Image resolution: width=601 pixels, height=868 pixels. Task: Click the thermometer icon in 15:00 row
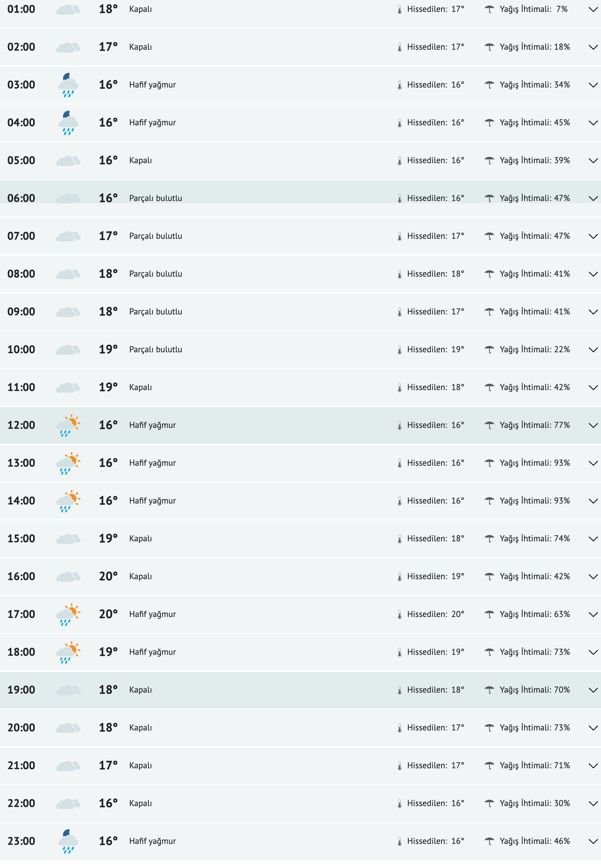point(400,539)
